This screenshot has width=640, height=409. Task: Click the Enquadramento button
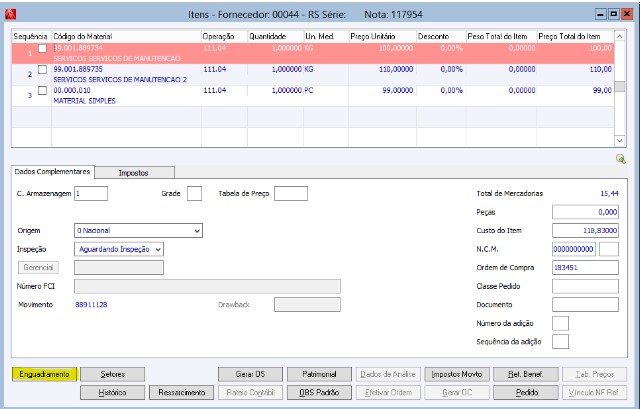(x=44, y=374)
